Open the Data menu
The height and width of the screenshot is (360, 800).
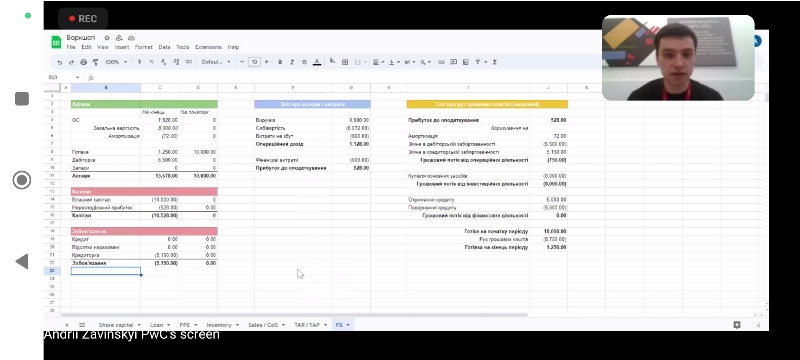click(164, 47)
